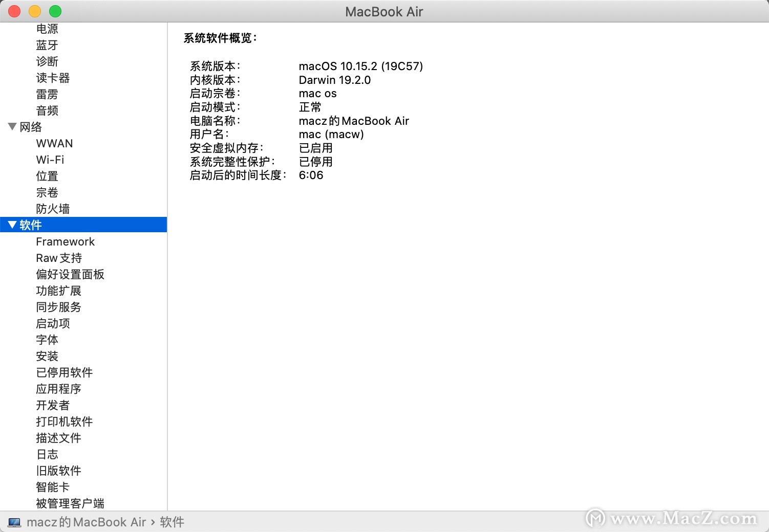Open the 字体 entry
This screenshot has height=532, width=769.
click(47, 340)
